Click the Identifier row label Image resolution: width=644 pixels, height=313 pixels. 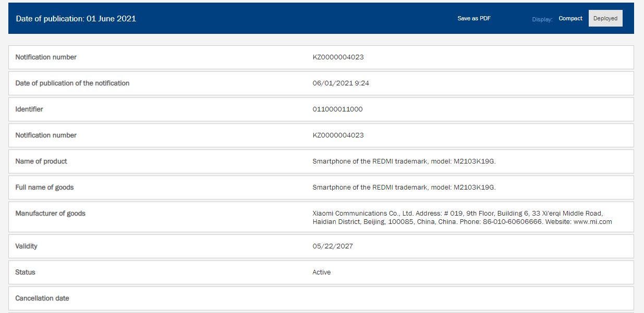pyautogui.click(x=29, y=109)
